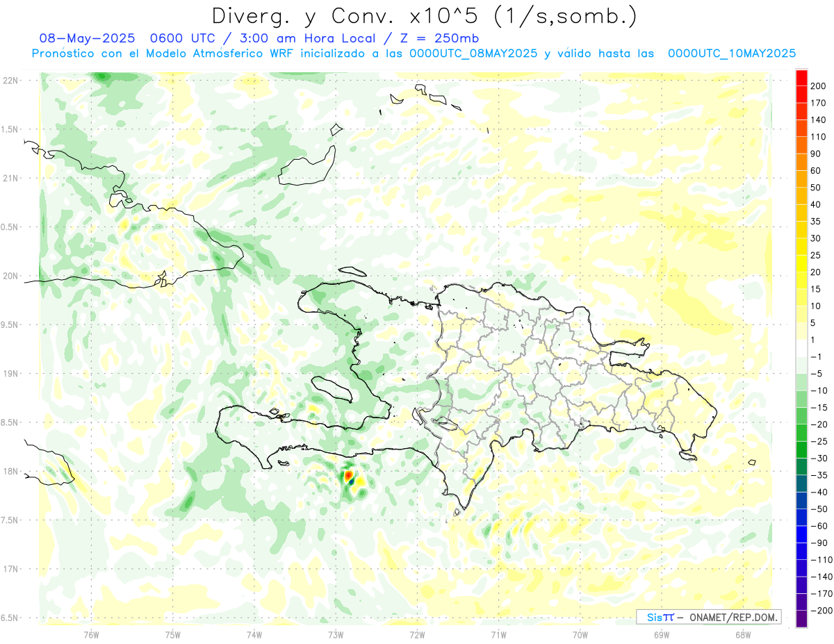The width and height of the screenshot is (834, 644).
Task: Click the blue colorbar segment between -60 and -90
Action: (x=801, y=534)
